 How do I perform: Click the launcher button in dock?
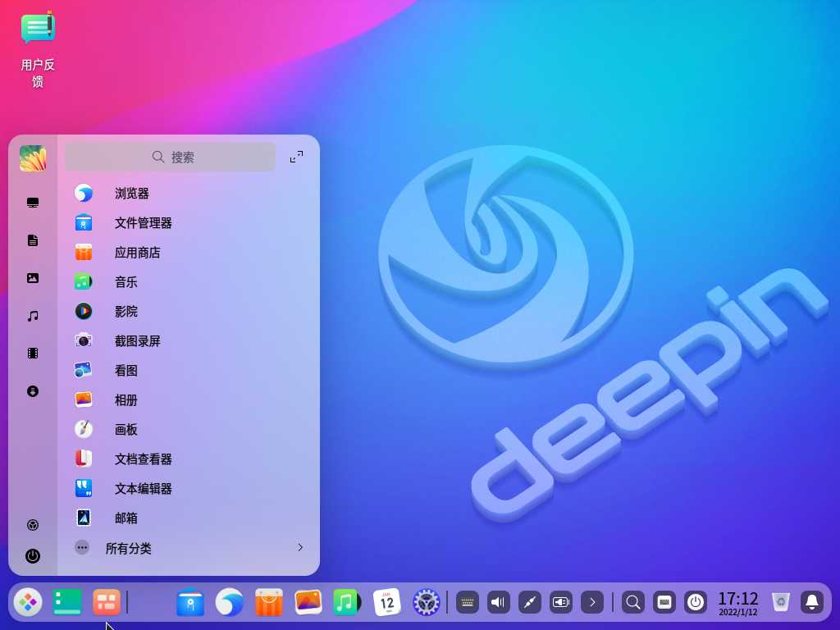click(28, 602)
